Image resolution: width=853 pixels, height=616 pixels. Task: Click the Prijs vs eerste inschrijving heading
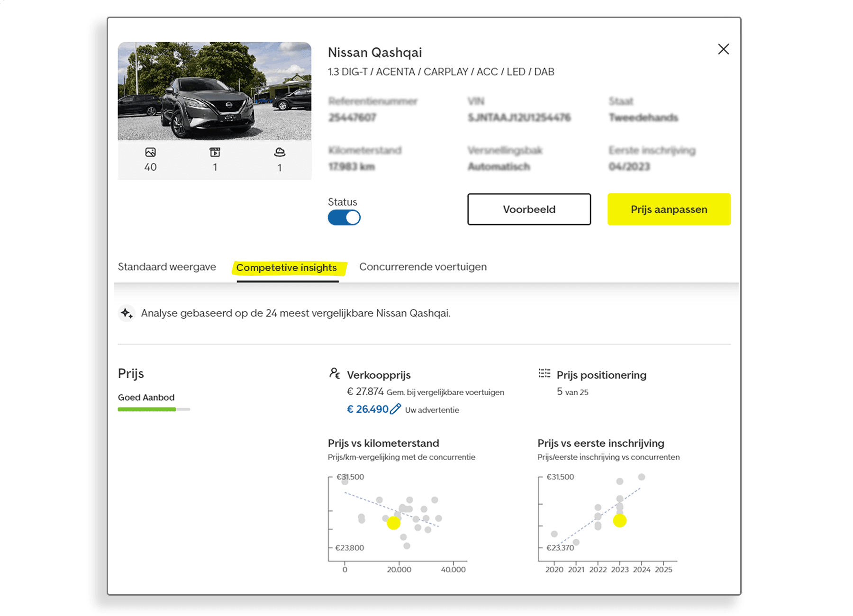(x=601, y=443)
